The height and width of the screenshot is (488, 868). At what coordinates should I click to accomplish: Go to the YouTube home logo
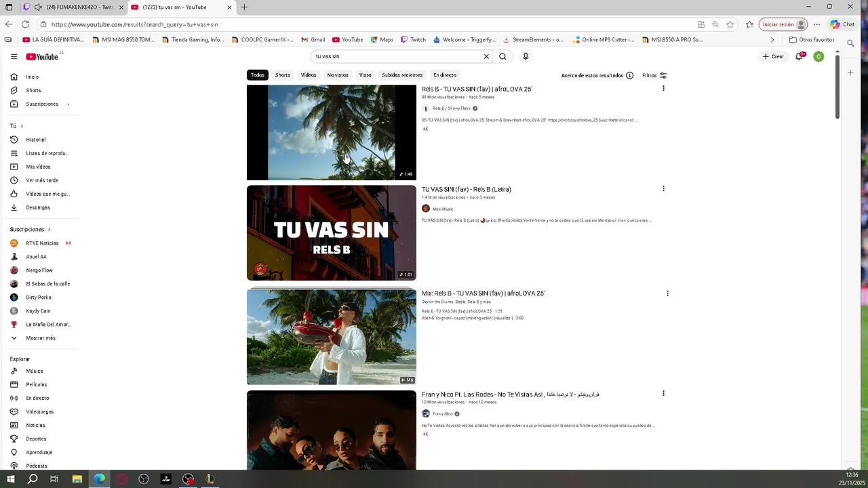click(x=42, y=57)
